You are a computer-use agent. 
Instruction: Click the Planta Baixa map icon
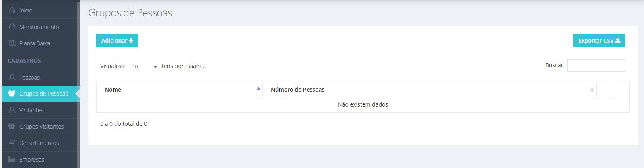[12, 43]
